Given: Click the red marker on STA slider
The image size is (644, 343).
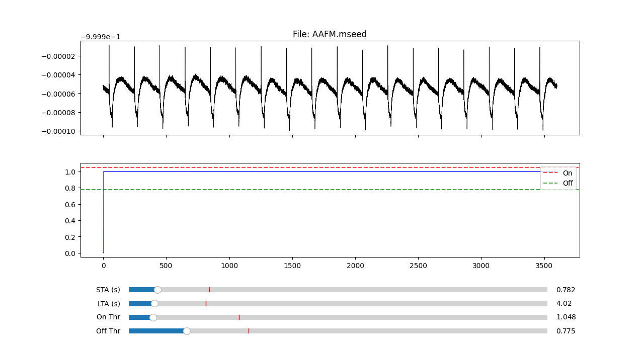Looking at the screenshot, I should [x=209, y=290].
